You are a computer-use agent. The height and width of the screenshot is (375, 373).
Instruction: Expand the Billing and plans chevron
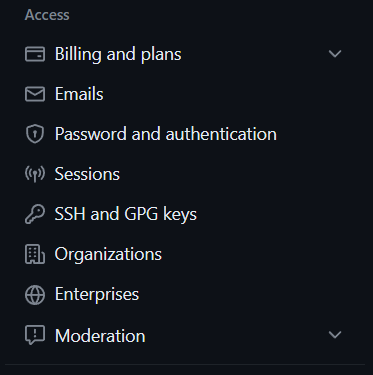[335, 54]
